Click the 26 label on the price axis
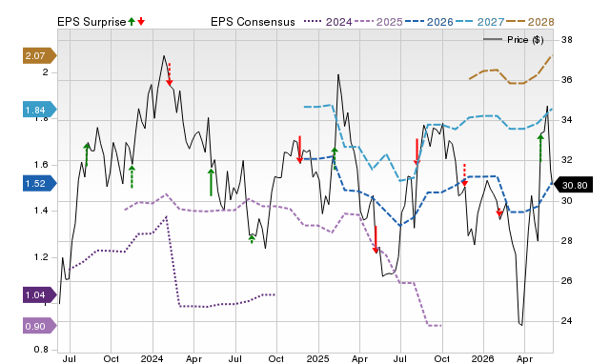This screenshot has width=610, height=364. (x=567, y=281)
